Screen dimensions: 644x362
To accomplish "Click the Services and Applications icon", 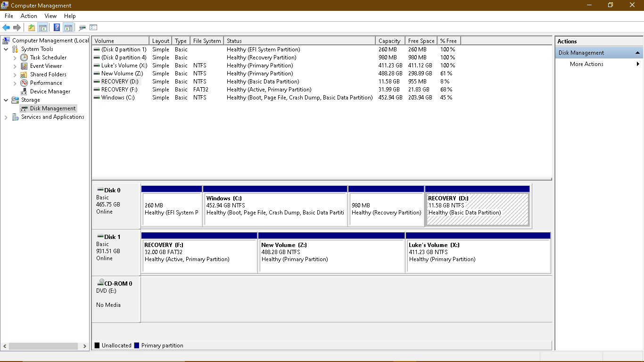I will 15,117.
